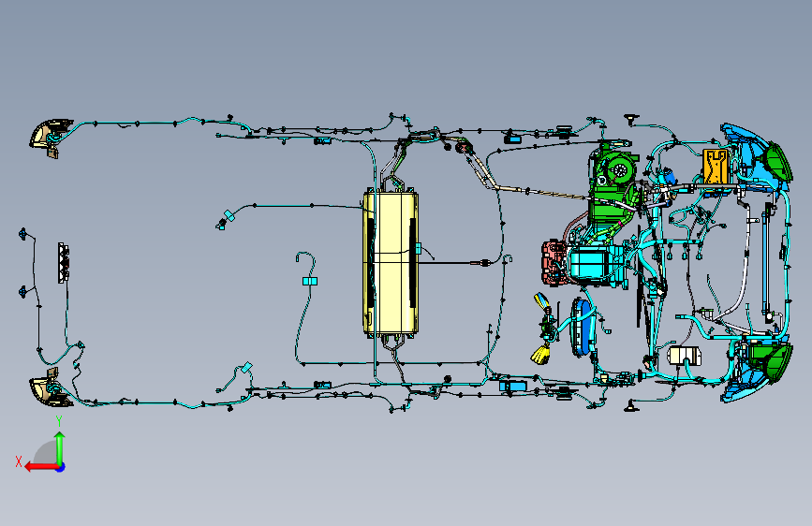
Task: Select the blue cylindrical part near green blower
Action: [669, 178]
